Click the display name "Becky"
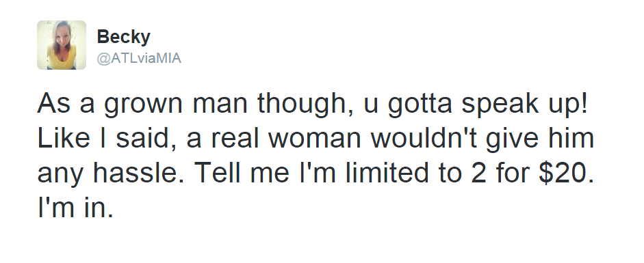This screenshot has width=644, height=263. [124, 38]
